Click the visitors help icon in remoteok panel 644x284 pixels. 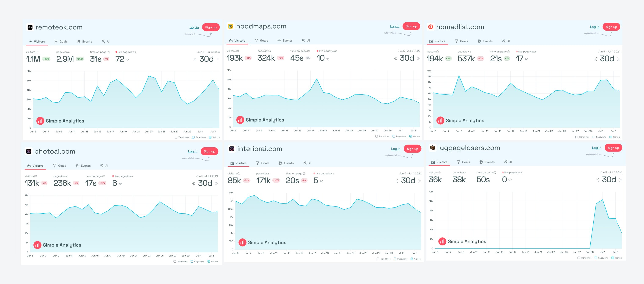(37, 52)
